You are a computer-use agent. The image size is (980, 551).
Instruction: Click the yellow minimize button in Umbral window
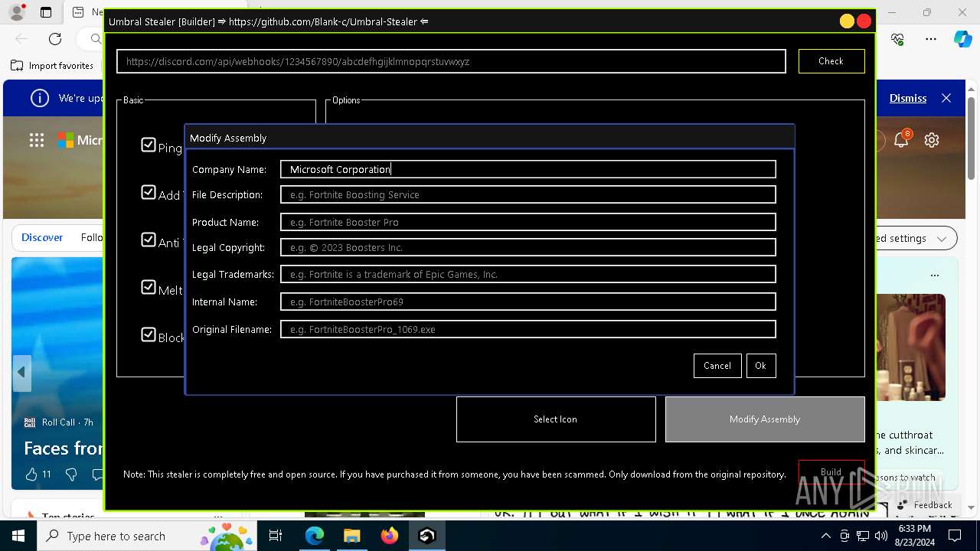(847, 21)
